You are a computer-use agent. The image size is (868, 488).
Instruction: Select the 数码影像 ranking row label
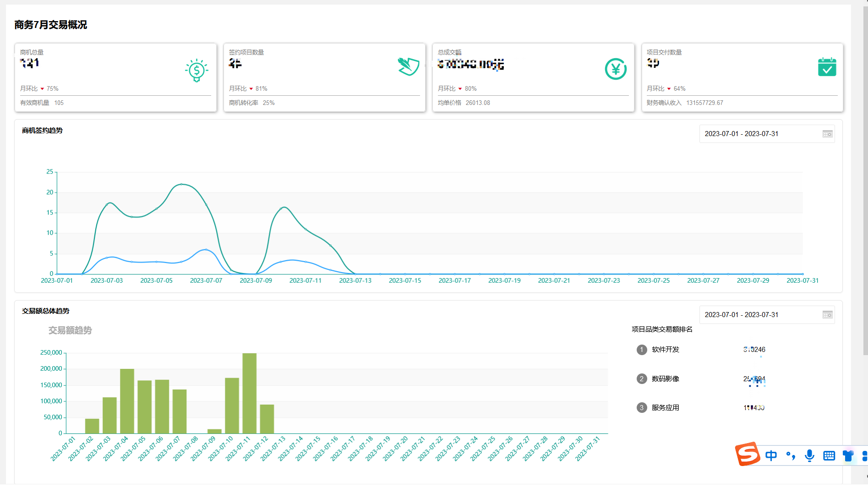point(666,379)
